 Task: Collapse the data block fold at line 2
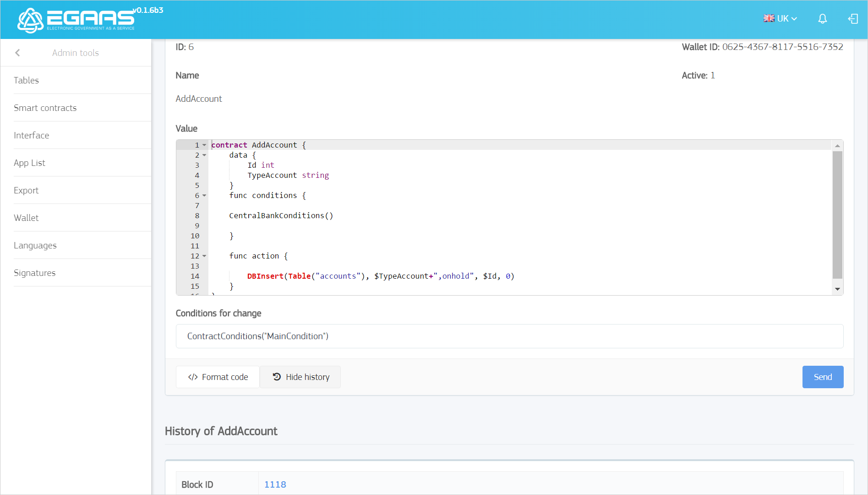(204, 155)
